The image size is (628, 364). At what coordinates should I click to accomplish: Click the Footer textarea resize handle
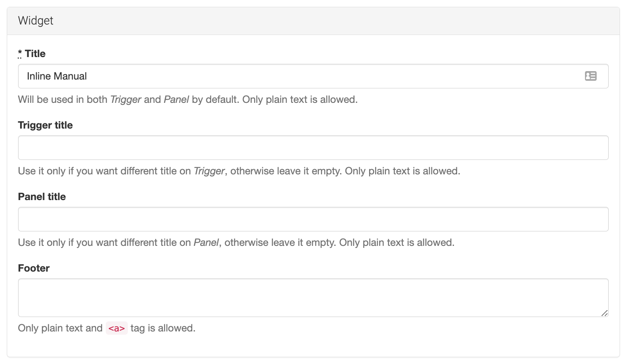(604, 313)
